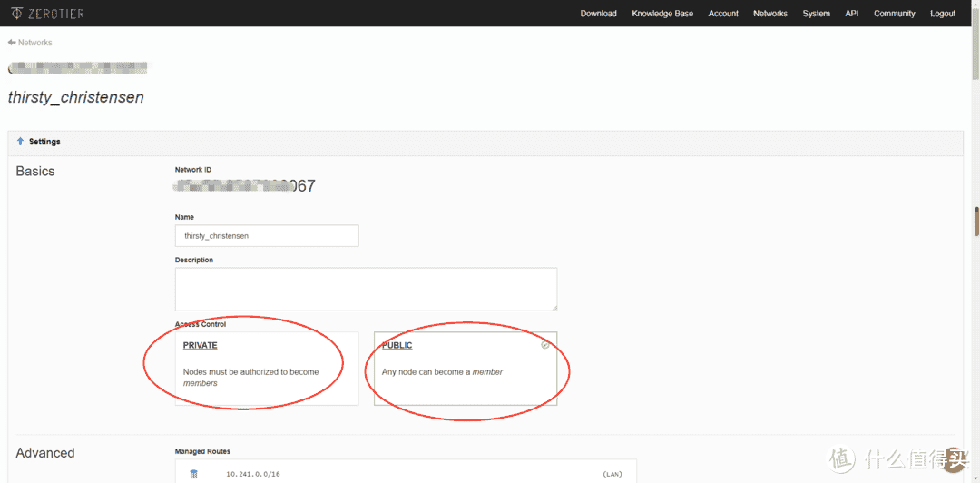The height and width of the screenshot is (483, 980).
Task: Click the (LAN) route label
Action: coord(612,474)
